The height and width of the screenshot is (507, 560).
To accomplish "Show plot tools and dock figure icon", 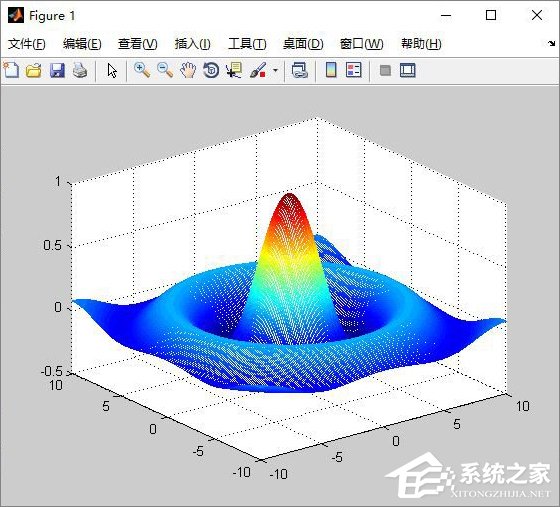I will pyautogui.click(x=408, y=70).
